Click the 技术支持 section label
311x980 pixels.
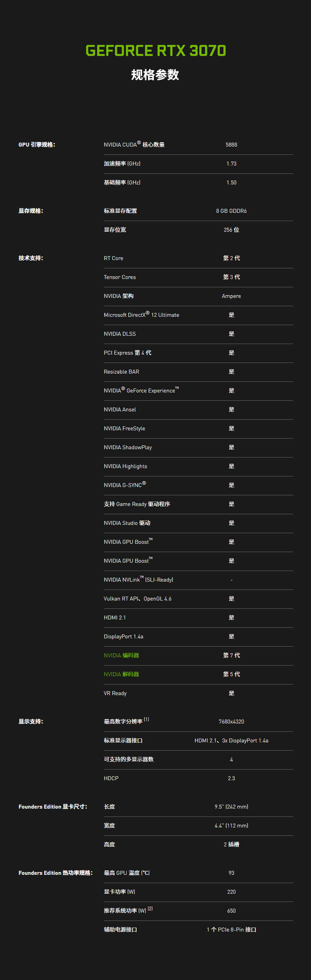pos(31,258)
